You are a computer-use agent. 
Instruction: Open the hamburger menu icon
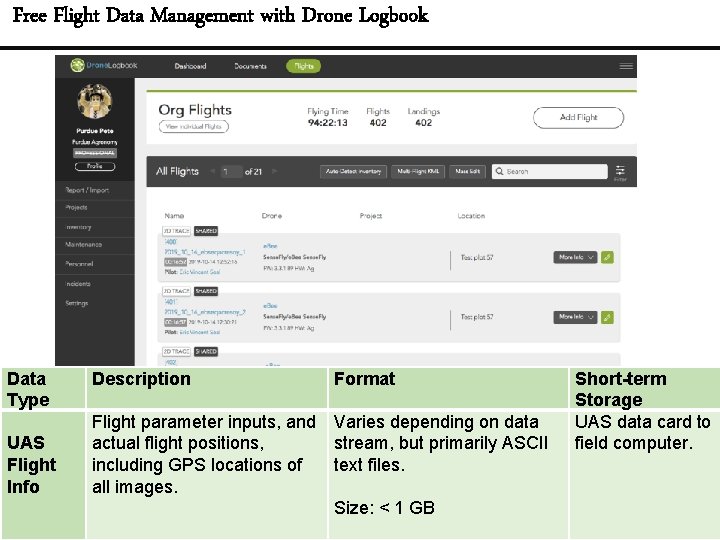click(626, 66)
